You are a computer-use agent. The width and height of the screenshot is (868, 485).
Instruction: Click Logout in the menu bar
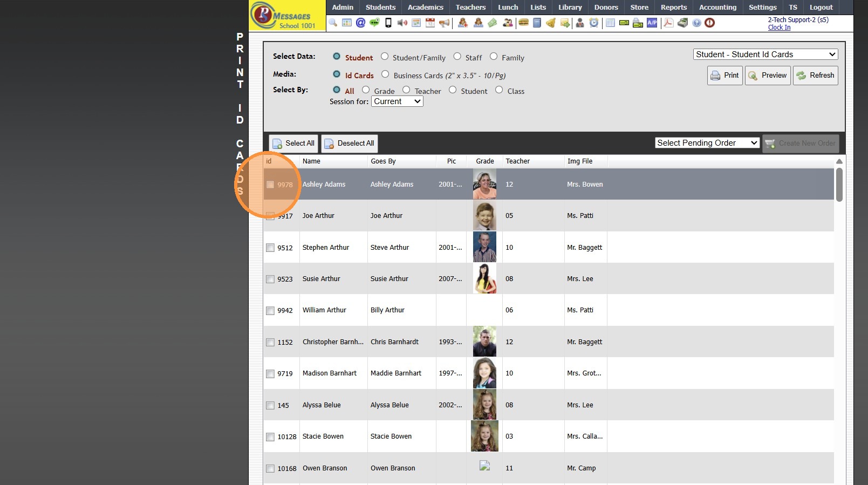821,7
